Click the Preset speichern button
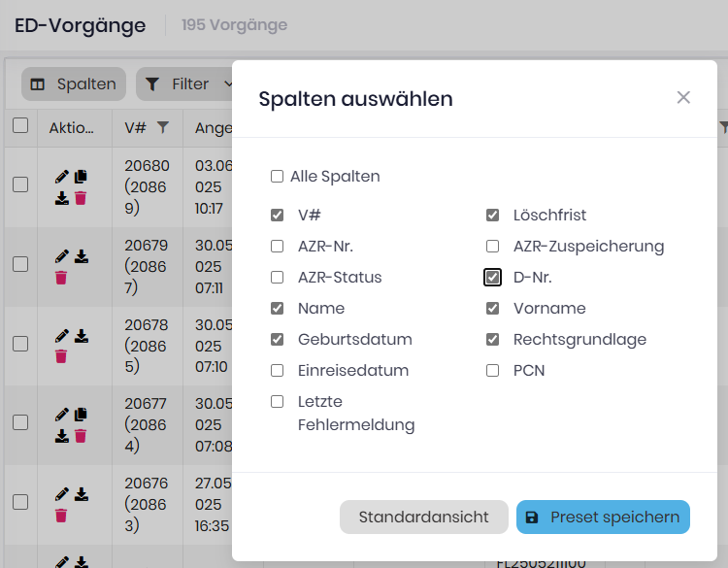This screenshot has width=728, height=568. 603,518
